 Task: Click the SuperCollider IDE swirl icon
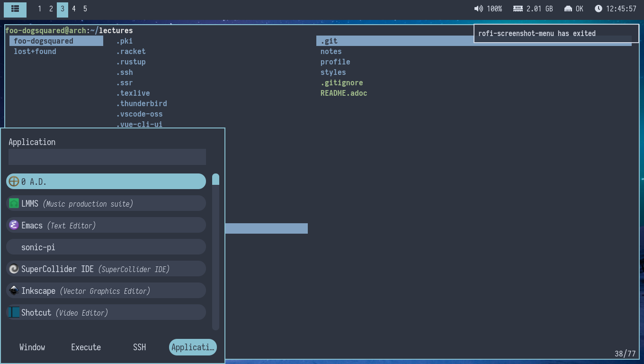[x=14, y=269]
